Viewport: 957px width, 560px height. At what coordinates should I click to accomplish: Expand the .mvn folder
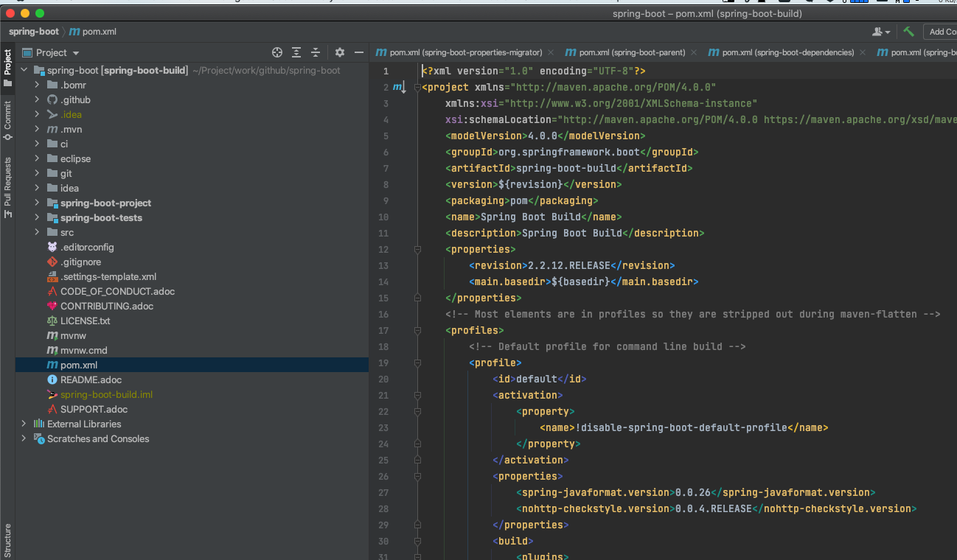click(37, 129)
